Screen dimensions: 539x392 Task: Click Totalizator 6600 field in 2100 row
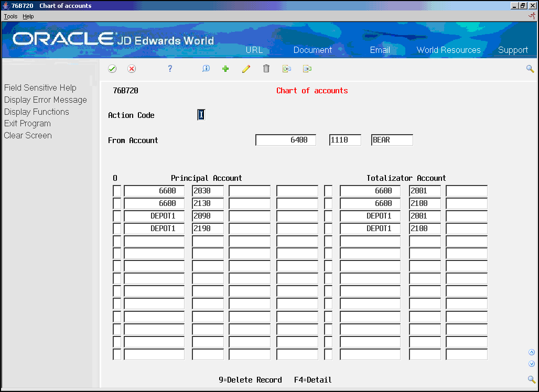pyautogui.click(x=370, y=203)
